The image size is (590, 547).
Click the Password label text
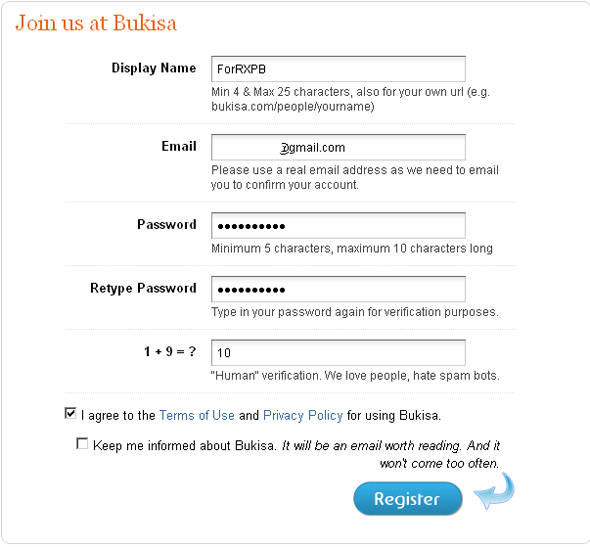167,224
